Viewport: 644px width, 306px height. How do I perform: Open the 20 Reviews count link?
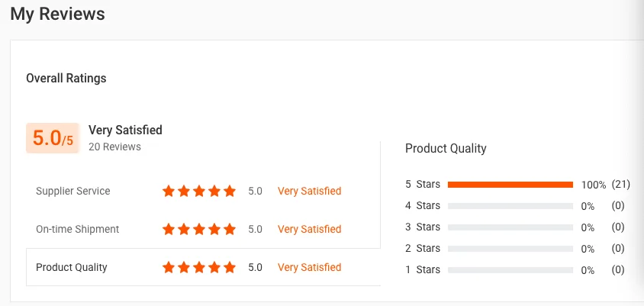114,147
